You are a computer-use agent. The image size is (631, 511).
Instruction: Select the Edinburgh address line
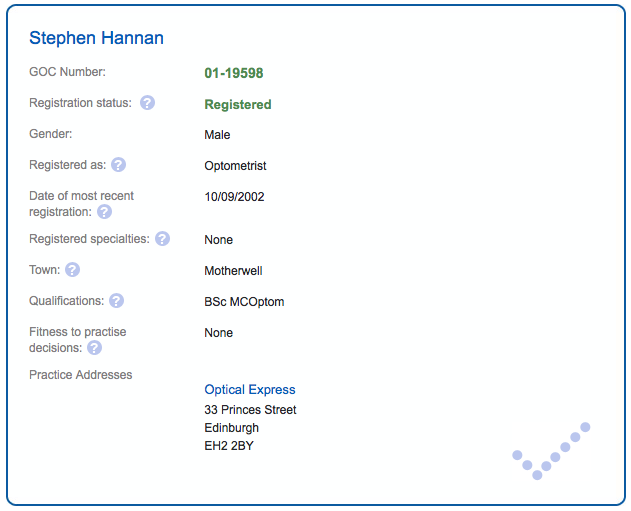pyautogui.click(x=231, y=428)
